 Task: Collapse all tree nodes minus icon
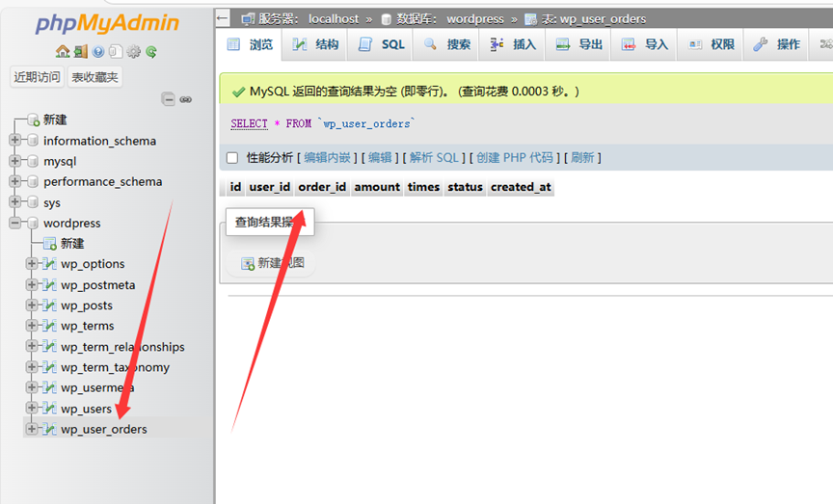tap(169, 99)
